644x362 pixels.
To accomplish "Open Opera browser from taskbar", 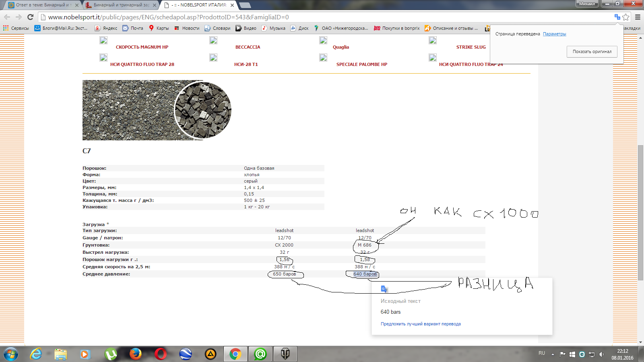I will click(x=161, y=354).
